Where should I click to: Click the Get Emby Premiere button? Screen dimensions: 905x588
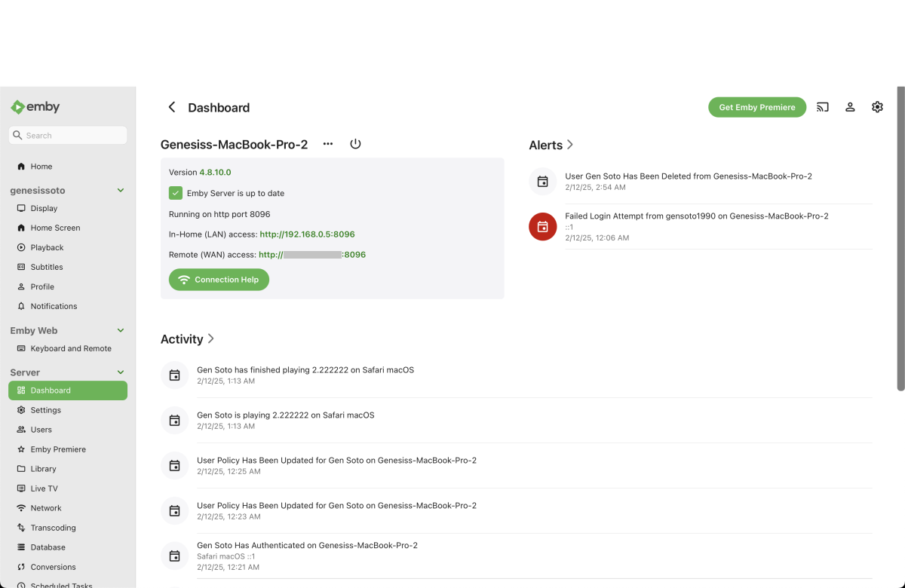[757, 107]
